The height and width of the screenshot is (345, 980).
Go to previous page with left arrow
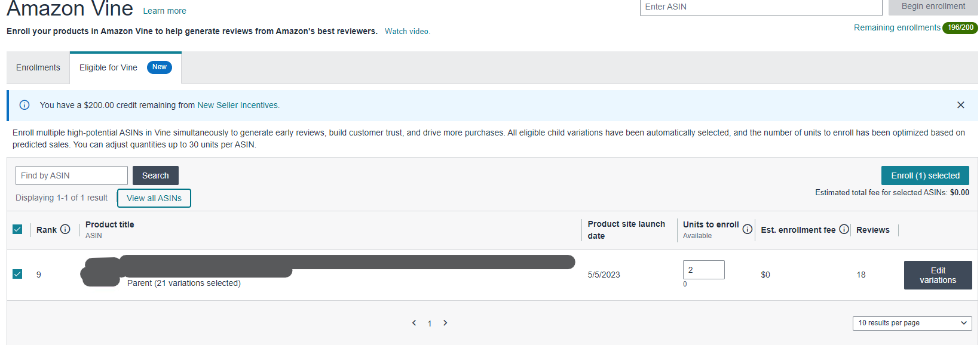click(x=414, y=323)
